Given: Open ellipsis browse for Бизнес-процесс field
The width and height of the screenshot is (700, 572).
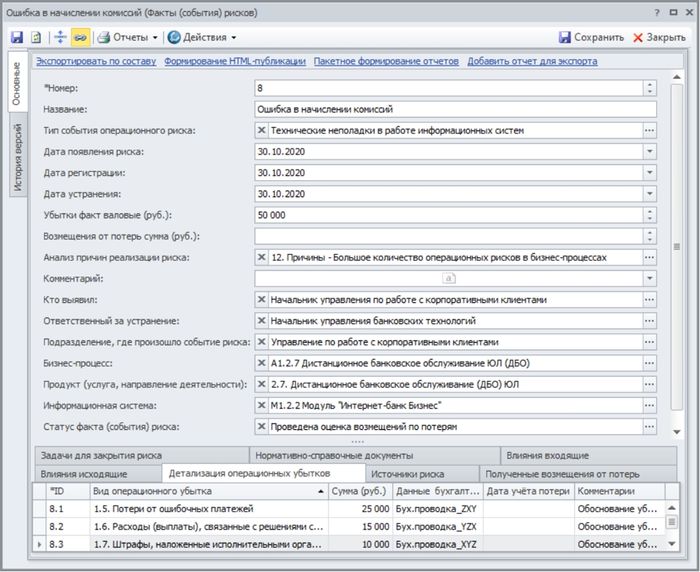Looking at the screenshot, I should point(649,362).
